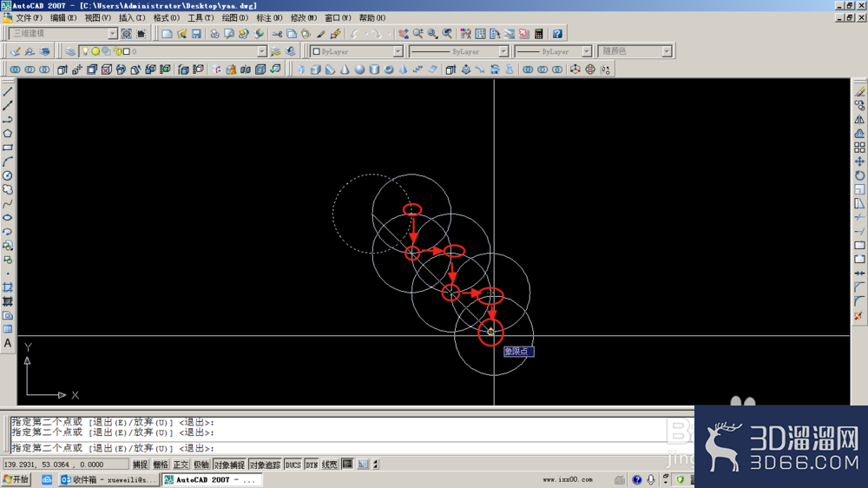Click the 开始 Start button
The image size is (868, 488).
pyautogui.click(x=16, y=479)
